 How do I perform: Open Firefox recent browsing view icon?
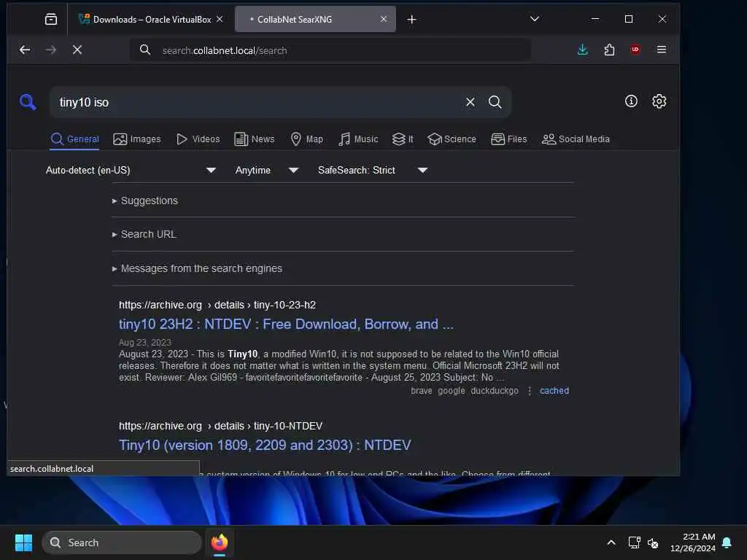point(50,19)
